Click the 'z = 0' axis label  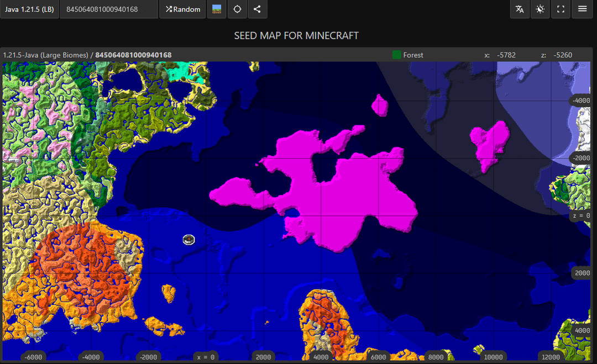point(580,216)
